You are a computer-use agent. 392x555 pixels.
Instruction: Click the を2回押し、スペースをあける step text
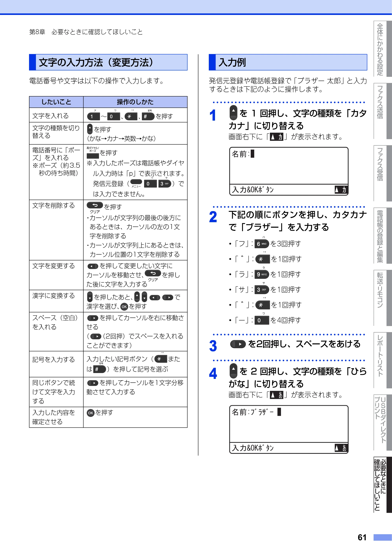click(x=304, y=344)
